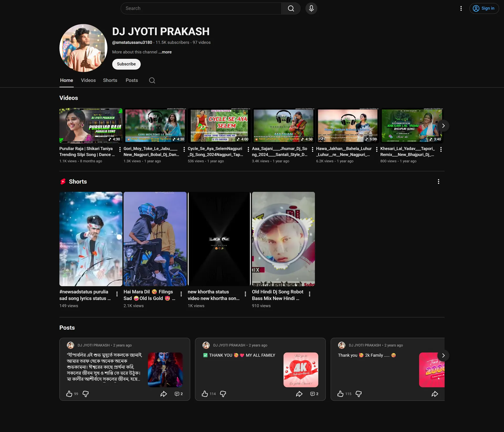This screenshot has height=432, width=504.
Task: Subscribe to DJ JYOTI PRAKASH channel
Action: click(126, 64)
